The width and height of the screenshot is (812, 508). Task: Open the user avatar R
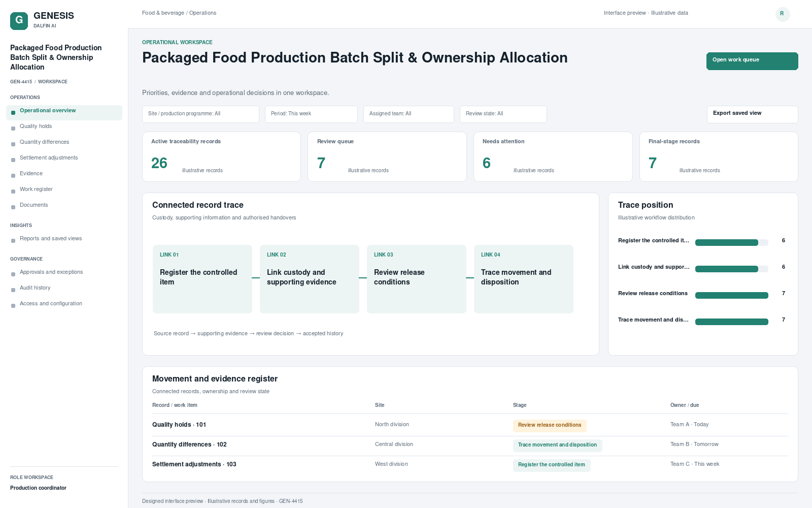(x=783, y=14)
